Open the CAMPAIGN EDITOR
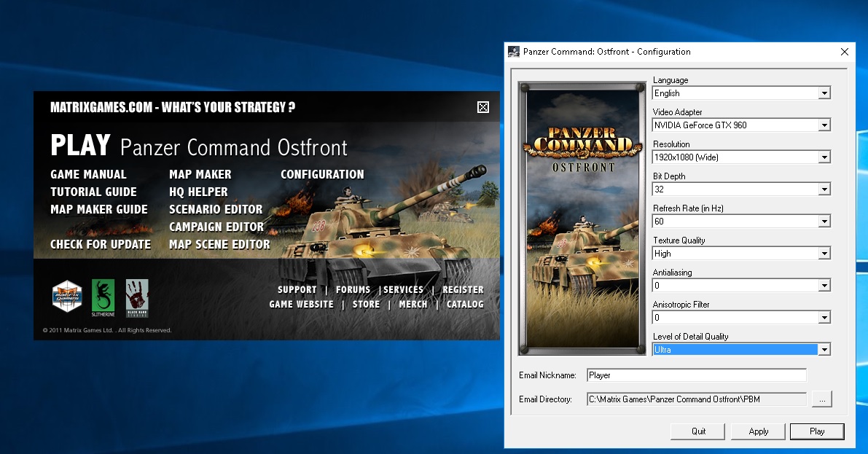The width and height of the screenshot is (868, 454). [216, 227]
